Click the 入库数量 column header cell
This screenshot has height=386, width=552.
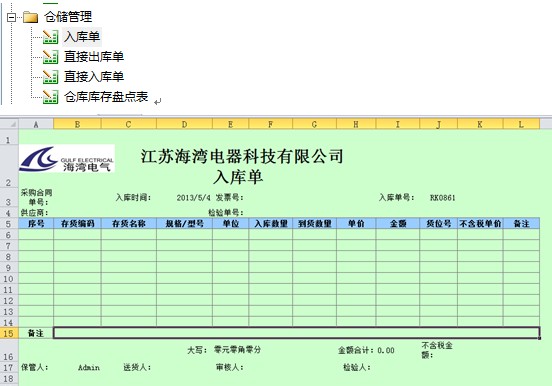pos(271,224)
